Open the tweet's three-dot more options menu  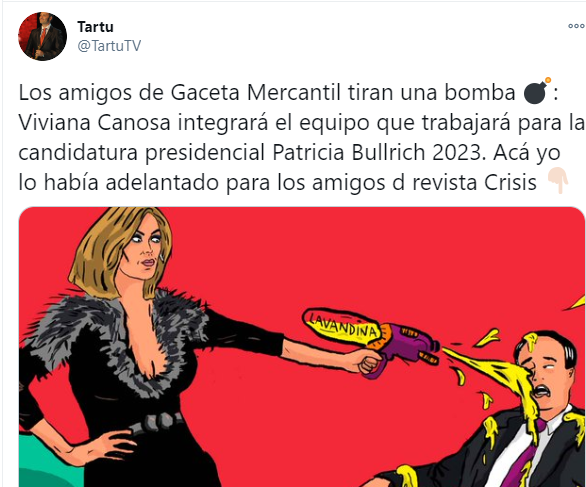576,26
